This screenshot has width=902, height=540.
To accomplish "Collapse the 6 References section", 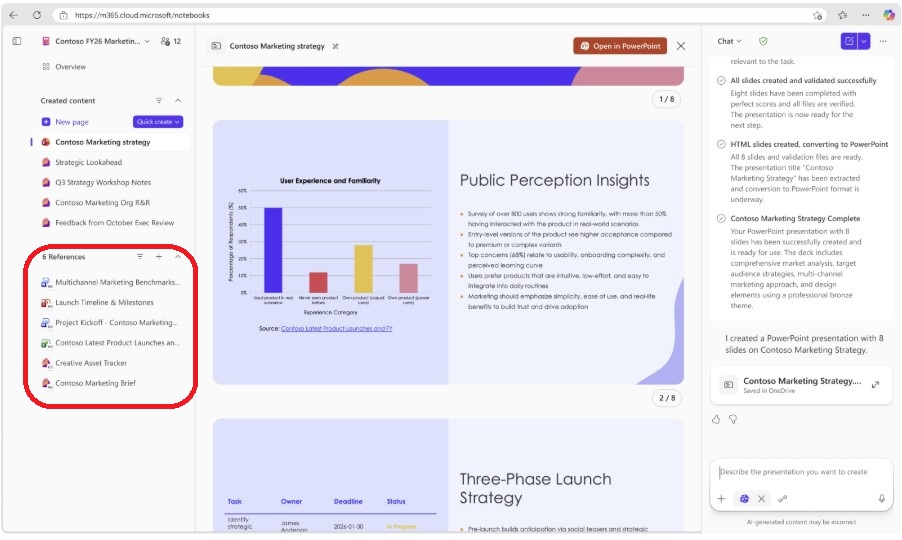I will (x=178, y=256).
